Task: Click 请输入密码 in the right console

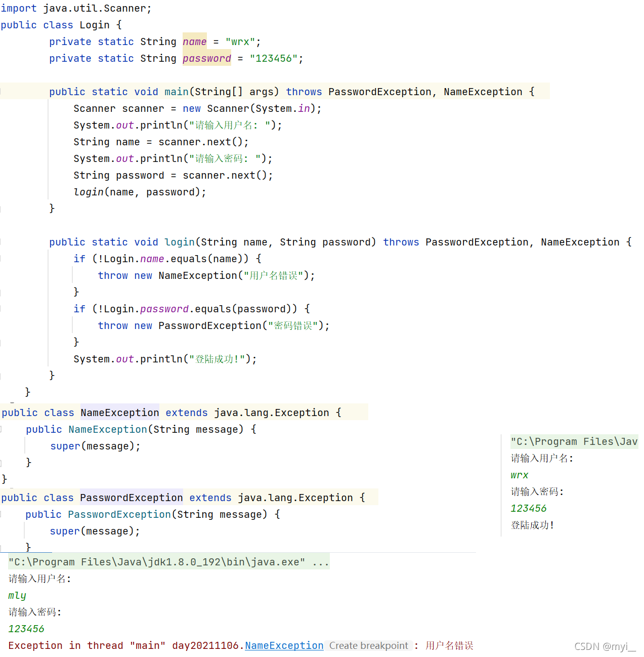Action: (x=537, y=491)
